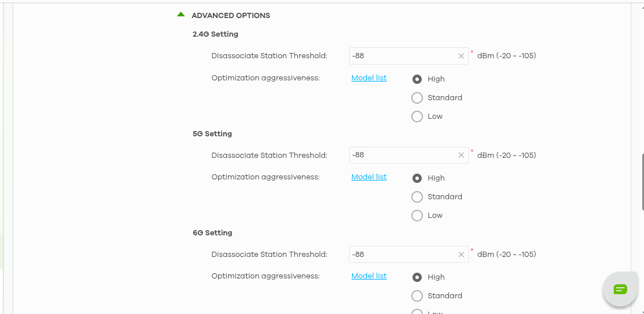Select High aggressiveness for 5G
The width and height of the screenshot is (644, 314).
(417, 178)
